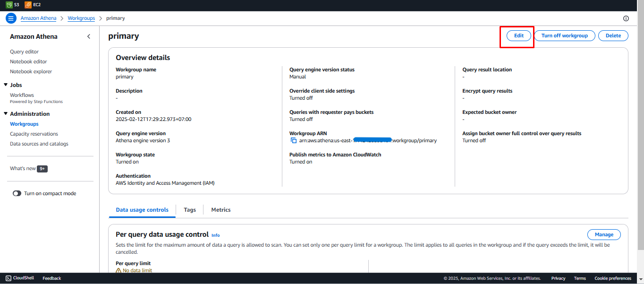Switch to the Tags tab
Viewport: 644px width, 284px height.
pos(190,210)
